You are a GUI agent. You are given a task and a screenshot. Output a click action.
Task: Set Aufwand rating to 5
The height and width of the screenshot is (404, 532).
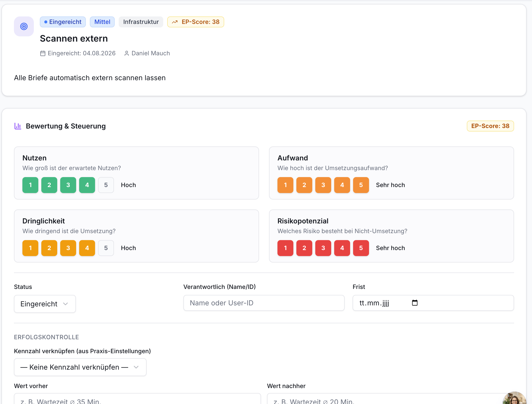(361, 185)
